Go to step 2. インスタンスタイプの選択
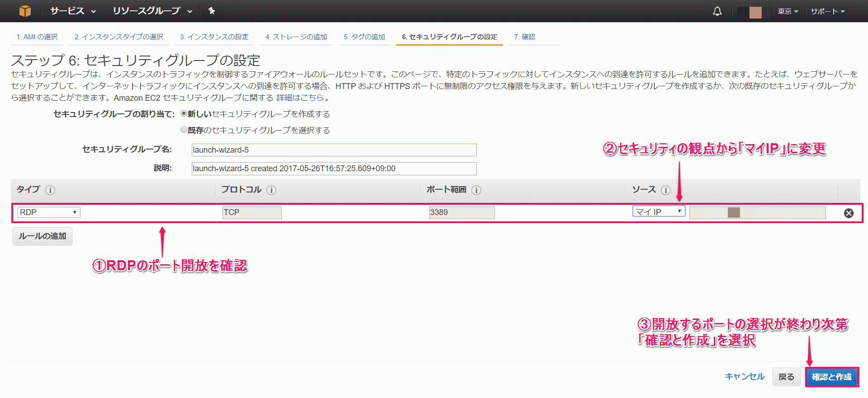The height and width of the screenshot is (398, 868). 119,37
